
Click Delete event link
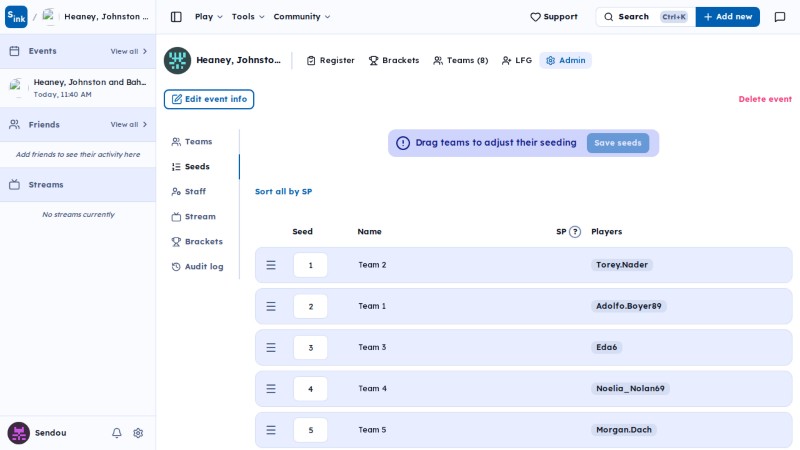tap(765, 99)
